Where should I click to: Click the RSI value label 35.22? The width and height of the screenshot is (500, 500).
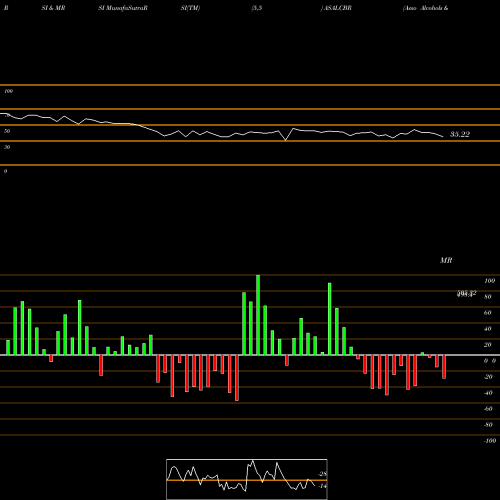point(460,134)
